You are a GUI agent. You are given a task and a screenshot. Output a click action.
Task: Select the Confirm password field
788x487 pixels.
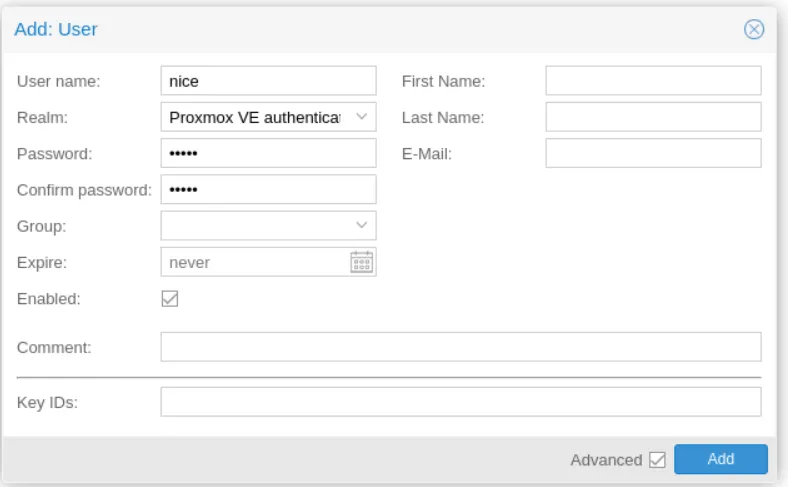pyautogui.click(x=267, y=189)
